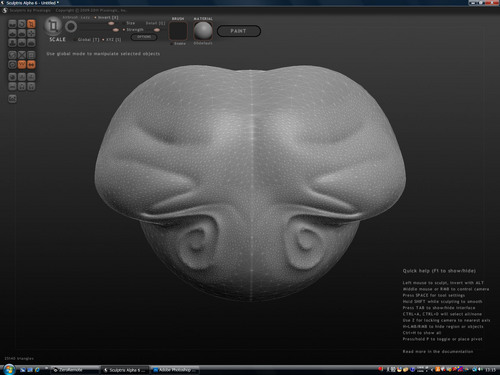Click the Strength slider handle
The width and height of the screenshot is (500, 375).
(x=116, y=30)
